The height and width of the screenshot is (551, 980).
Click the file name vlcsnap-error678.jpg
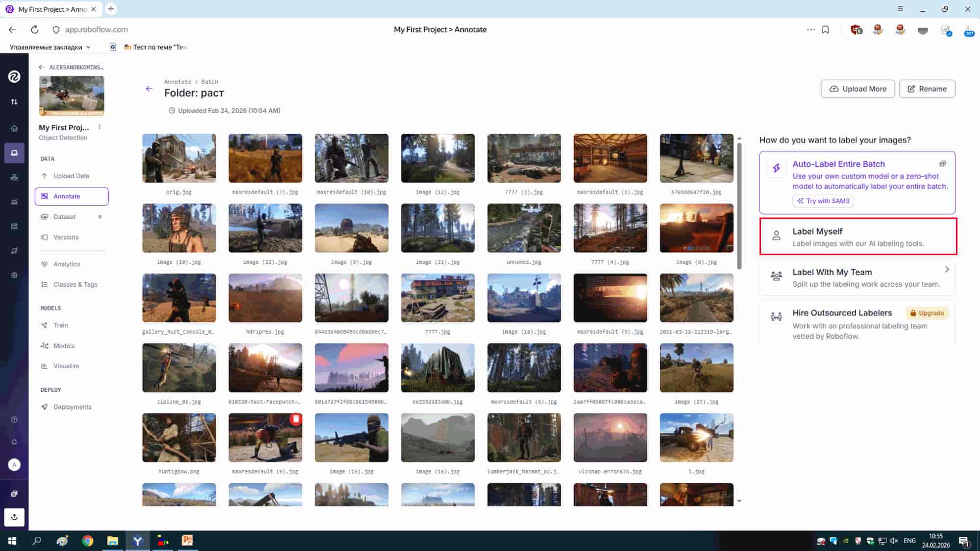(x=610, y=472)
